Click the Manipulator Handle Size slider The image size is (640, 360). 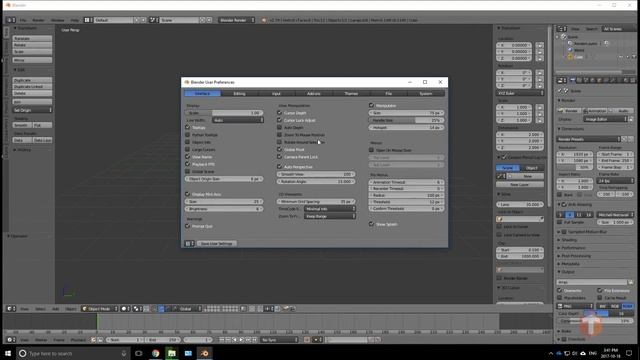coord(407,120)
